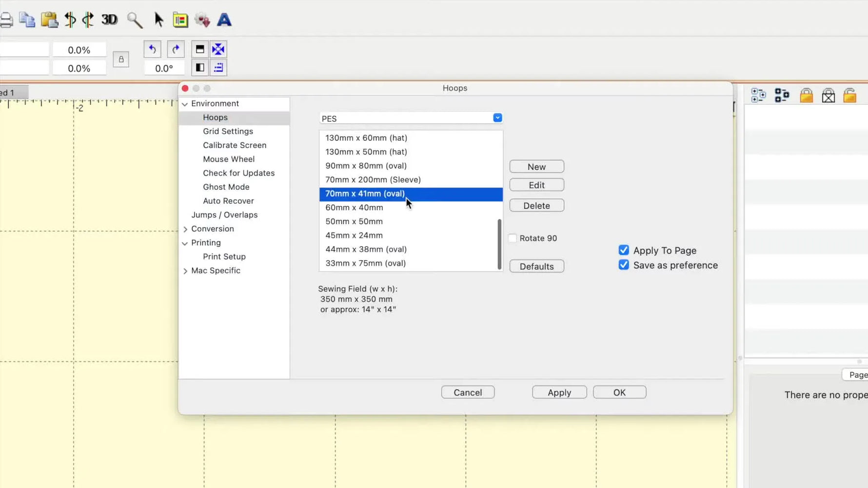Image resolution: width=868 pixels, height=488 pixels.
Task: Click the dark collapse-all tree icon in right panel
Action: coord(782,96)
